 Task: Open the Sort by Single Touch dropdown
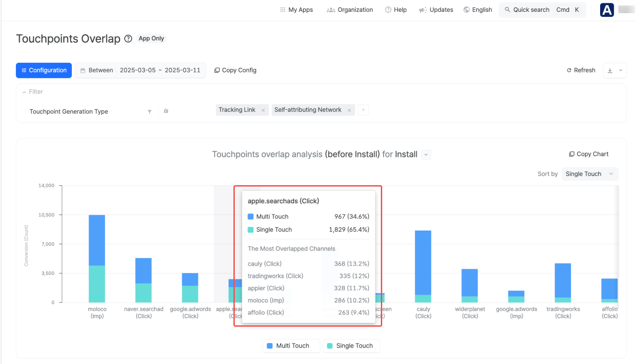point(590,174)
